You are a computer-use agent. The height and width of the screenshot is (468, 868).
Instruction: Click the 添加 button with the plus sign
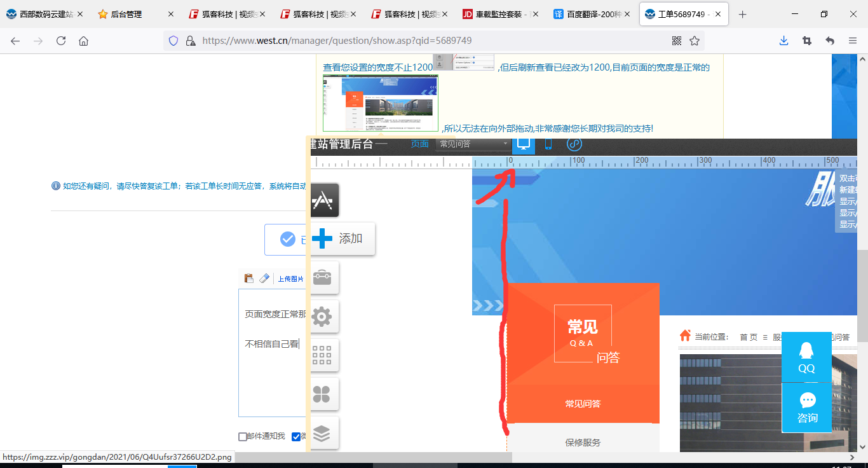[x=342, y=238]
